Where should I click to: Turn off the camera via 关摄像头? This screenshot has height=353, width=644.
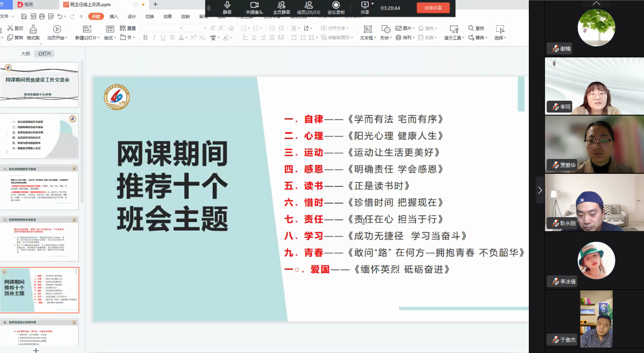tap(254, 7)
